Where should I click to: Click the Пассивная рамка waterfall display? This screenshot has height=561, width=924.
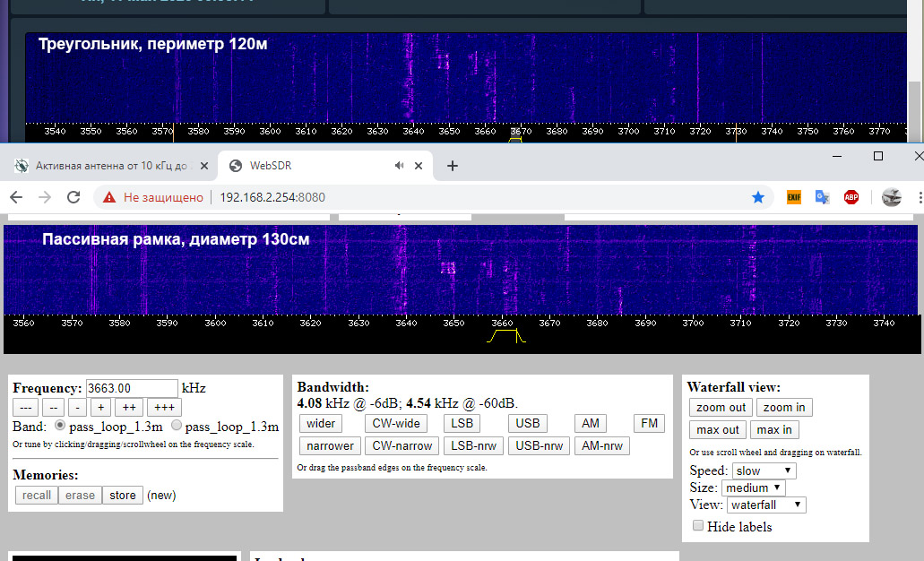point(461,270)
